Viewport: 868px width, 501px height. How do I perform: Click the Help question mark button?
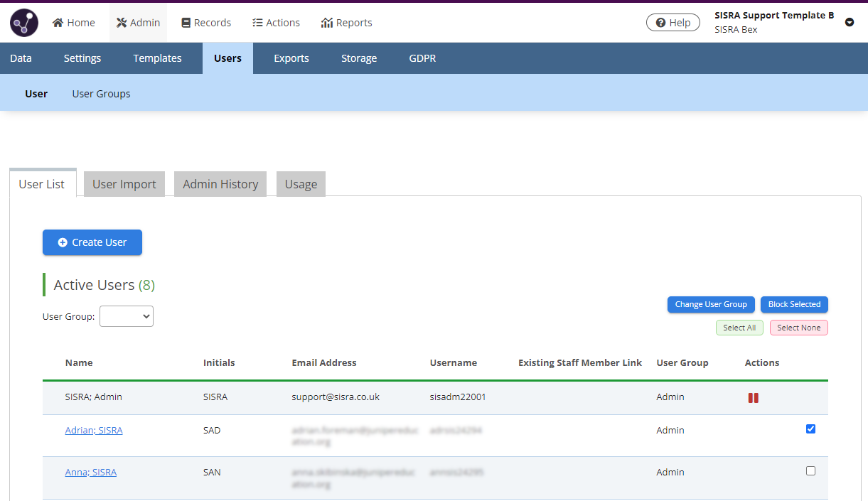[673, 23]
